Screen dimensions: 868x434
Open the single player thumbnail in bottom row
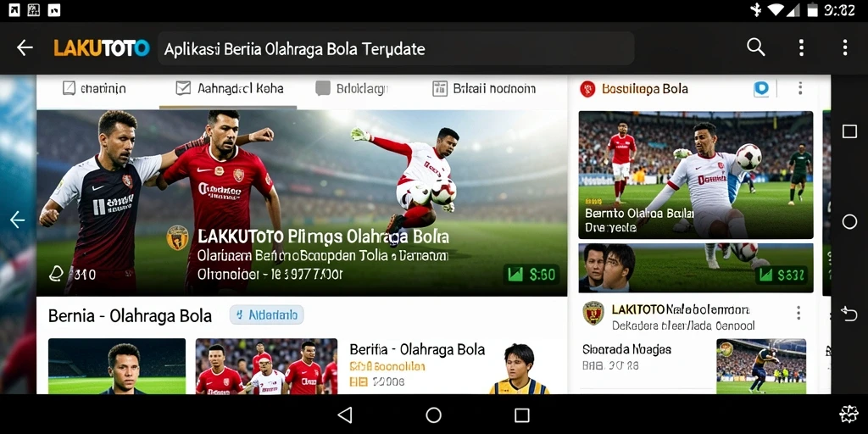(x=117, y=366)
